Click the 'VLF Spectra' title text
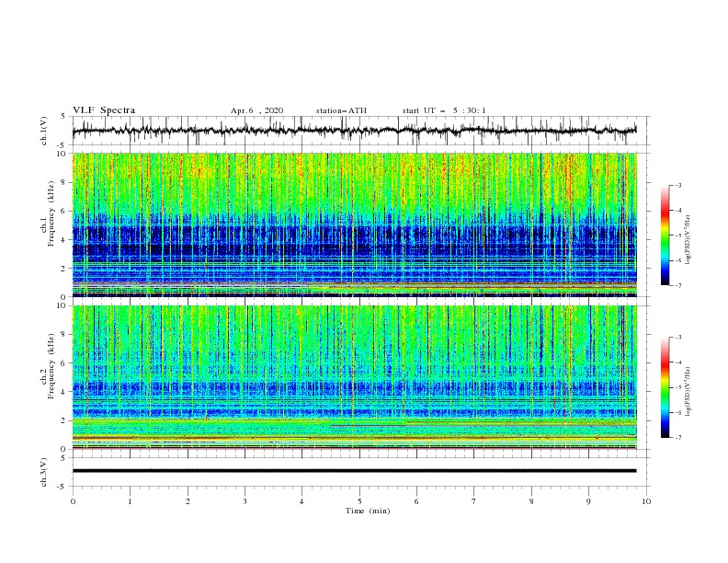This screenshot has width=728, height=563. coord(104,110)
